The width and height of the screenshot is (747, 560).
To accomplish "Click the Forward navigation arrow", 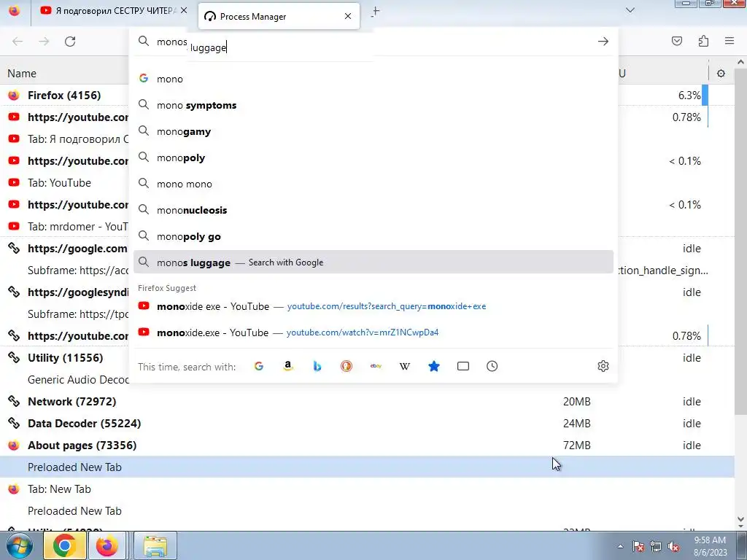I will tap(44, 42).
